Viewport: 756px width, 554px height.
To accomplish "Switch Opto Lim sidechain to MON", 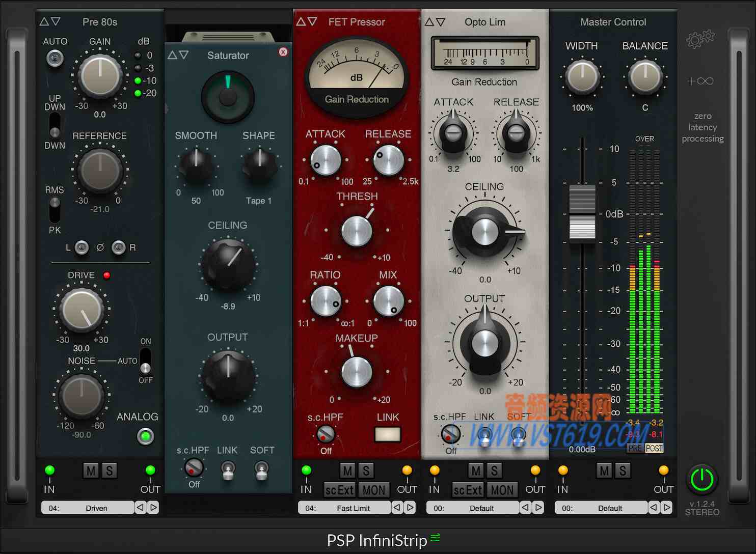I will click(x=502, y=490).
